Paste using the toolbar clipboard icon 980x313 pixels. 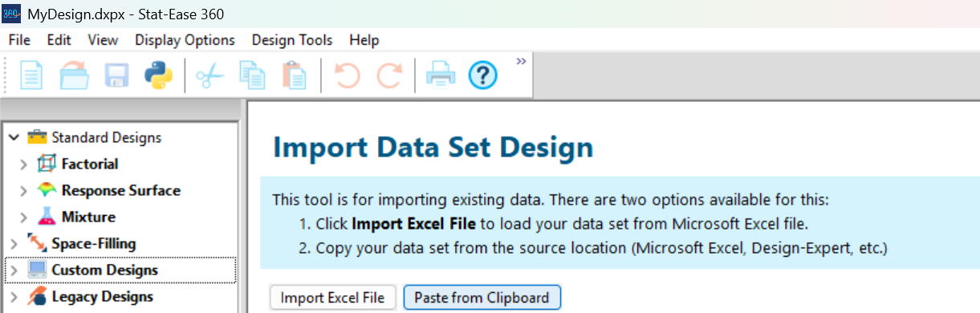pyautogui.click(x=294, y=76)
